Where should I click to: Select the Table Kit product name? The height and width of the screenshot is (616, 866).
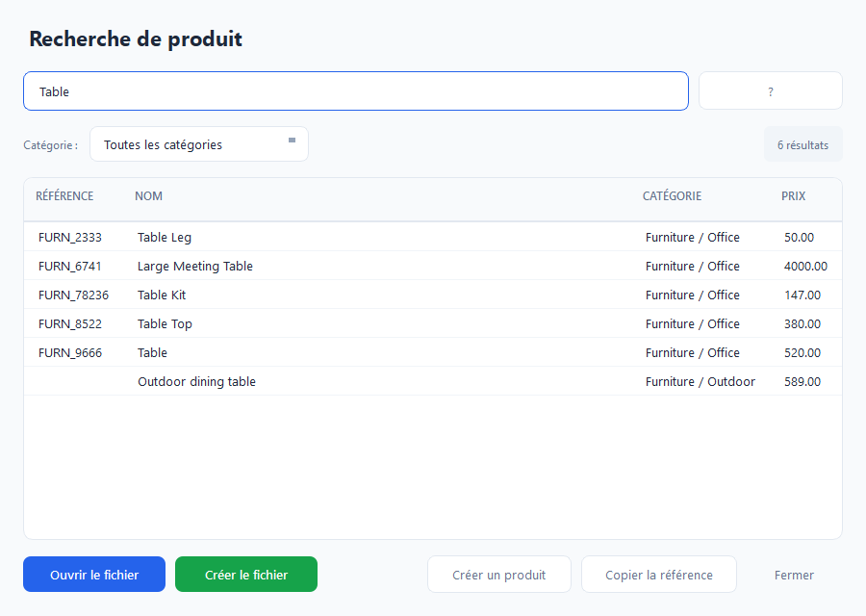(x=162, y=295)
